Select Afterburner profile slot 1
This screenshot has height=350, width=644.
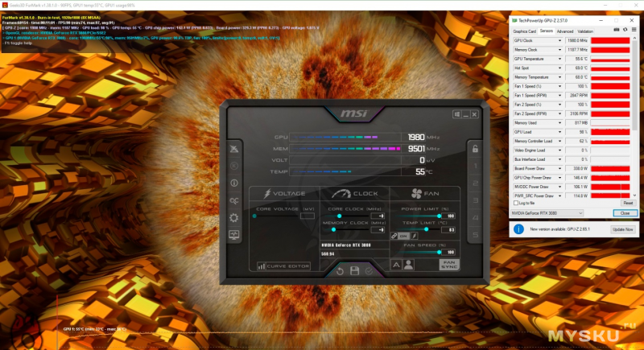click(475, 166)
